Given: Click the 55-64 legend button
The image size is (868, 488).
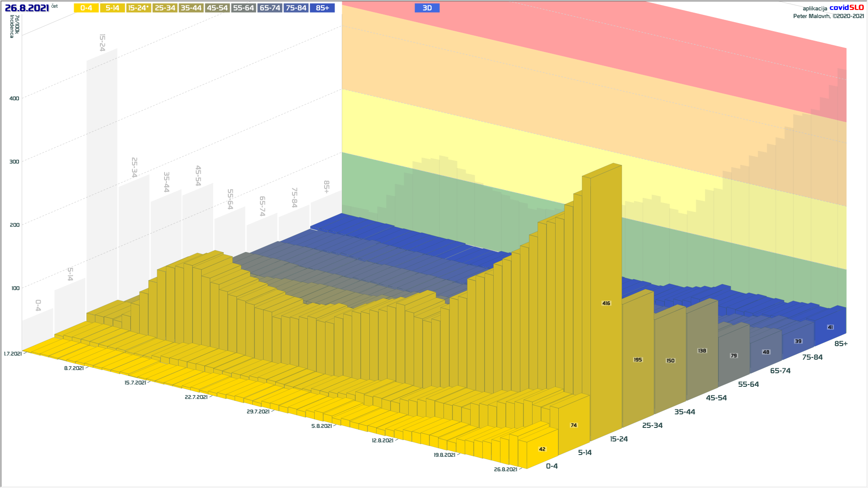Looking at the screenshot, I should click(244, 8).
